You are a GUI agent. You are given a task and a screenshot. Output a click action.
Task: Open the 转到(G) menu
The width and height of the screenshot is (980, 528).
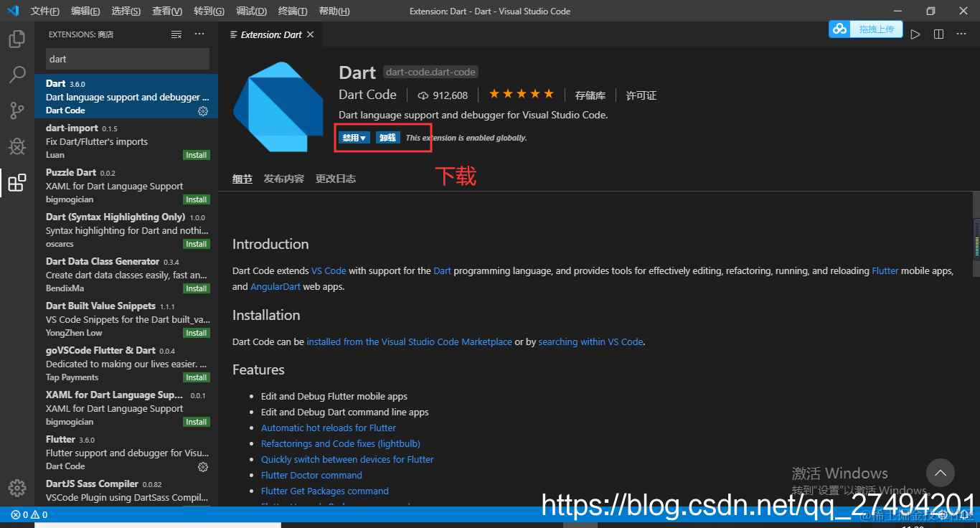coord(209,11)
